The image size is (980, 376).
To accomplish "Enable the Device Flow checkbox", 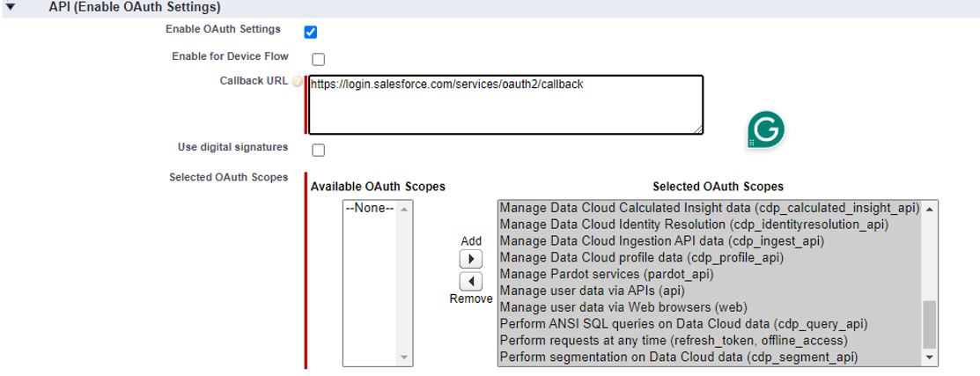I will coord(319,59).
